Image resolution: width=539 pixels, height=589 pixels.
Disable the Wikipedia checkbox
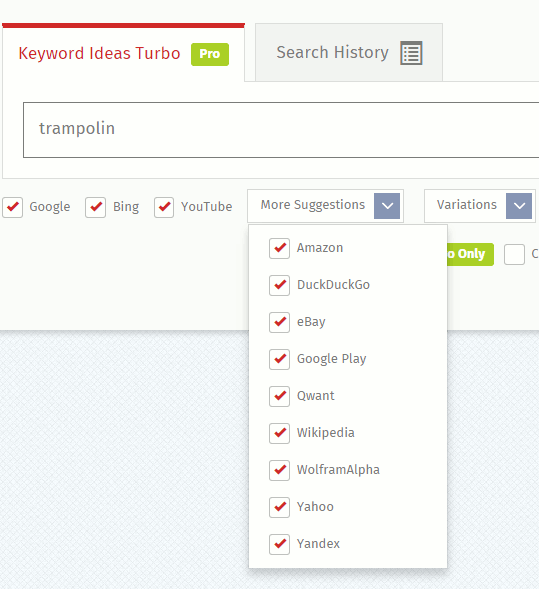pyautogui.click(x=279, y=433)
